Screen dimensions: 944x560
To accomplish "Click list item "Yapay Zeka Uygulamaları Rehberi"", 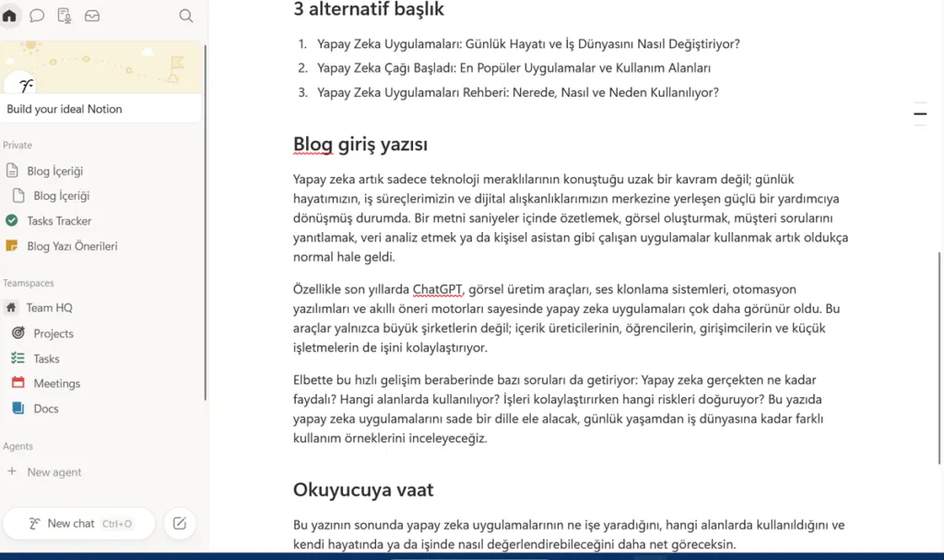I will pos(518,93).
